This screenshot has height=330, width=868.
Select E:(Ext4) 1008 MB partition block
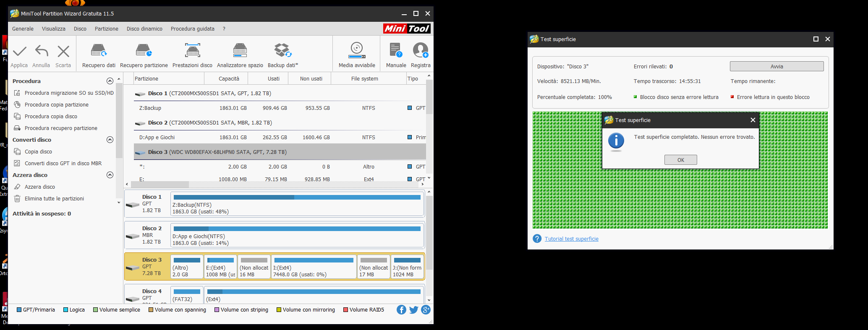pos(220,267)
